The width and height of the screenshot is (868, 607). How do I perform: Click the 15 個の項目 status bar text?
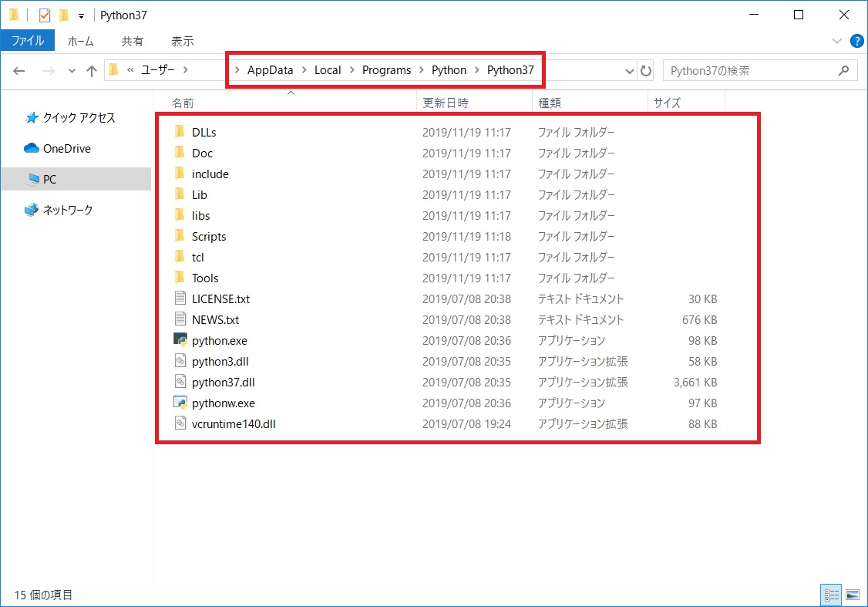tap(43, 595)
